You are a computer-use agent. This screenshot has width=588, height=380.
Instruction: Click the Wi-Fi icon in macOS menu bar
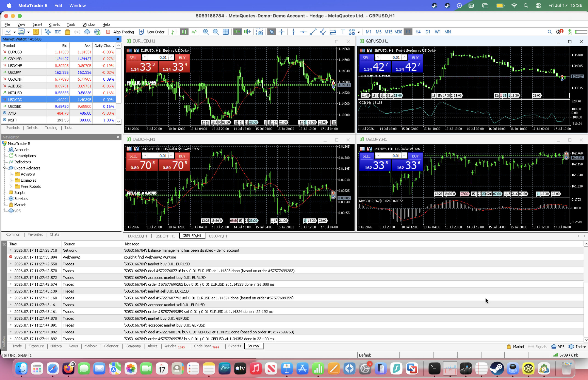pyautogui.click(x=514, y=6)
